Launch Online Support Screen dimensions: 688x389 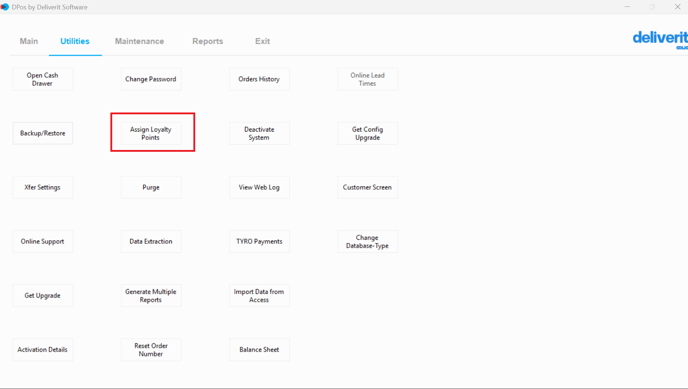point(43,242)
